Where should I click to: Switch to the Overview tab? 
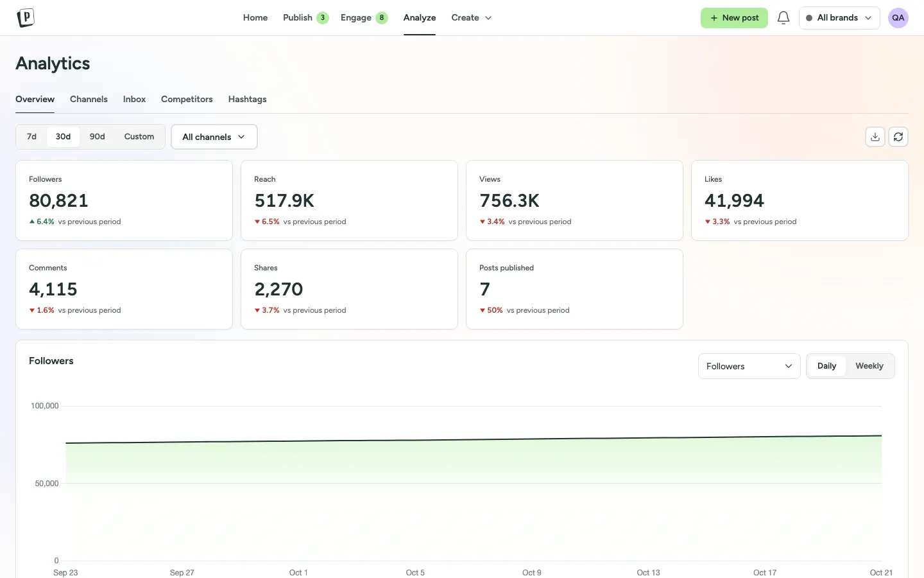pos(35,100)
